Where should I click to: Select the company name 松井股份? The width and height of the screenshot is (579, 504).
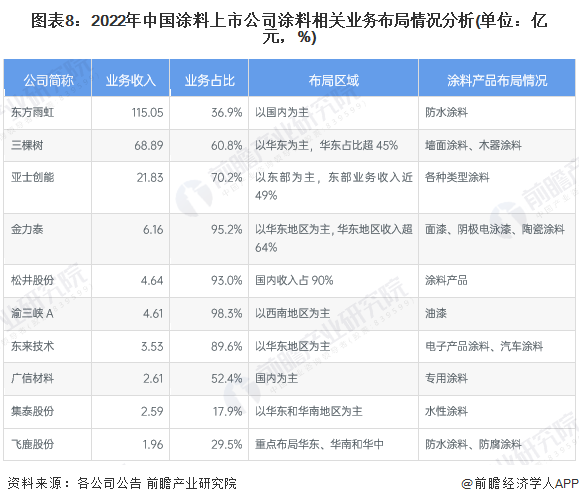(x=32, y=280)
